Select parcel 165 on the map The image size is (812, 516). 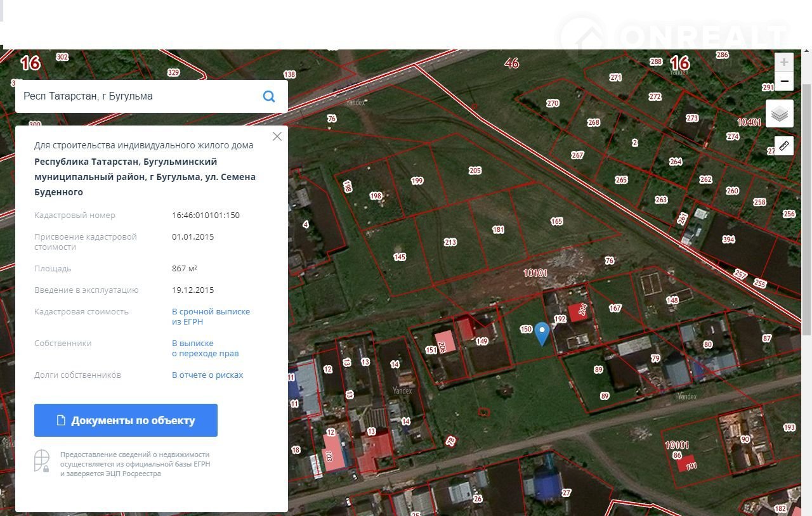556,221
